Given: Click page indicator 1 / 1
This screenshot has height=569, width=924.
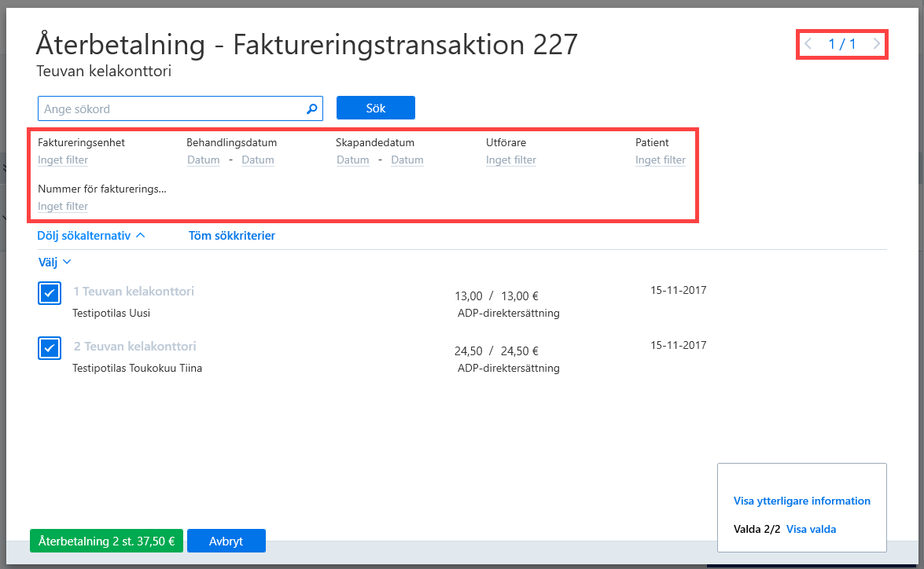Looking at the screenshot, I should click(842, 43).
